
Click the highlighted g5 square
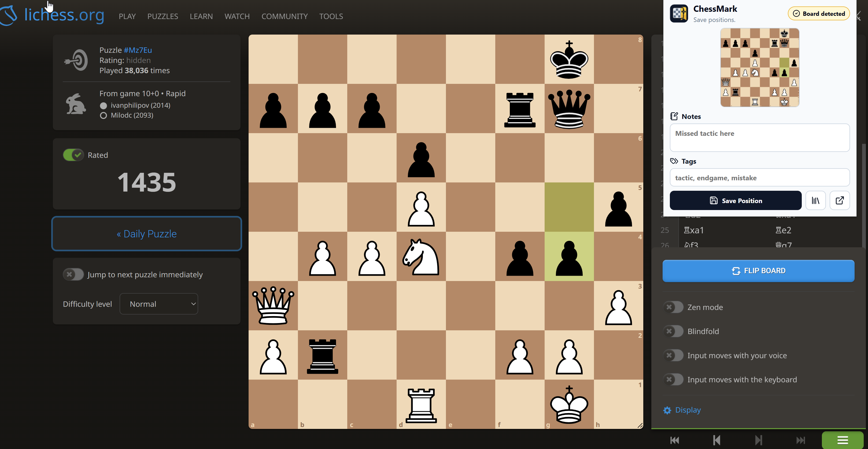[569, 207]
